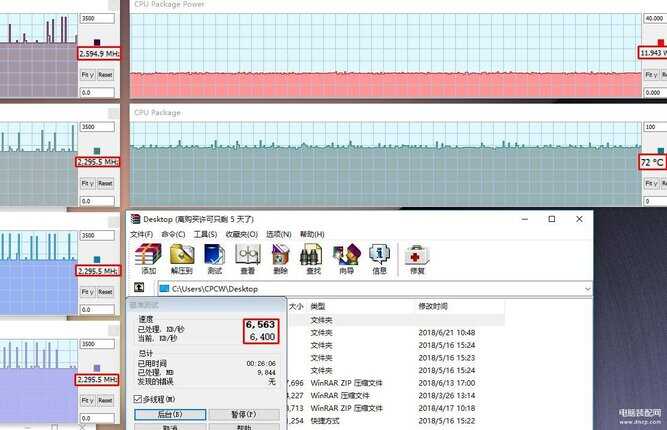Toggle the 多线程 (multithreading) checkbox

click(x=137, y=399)
